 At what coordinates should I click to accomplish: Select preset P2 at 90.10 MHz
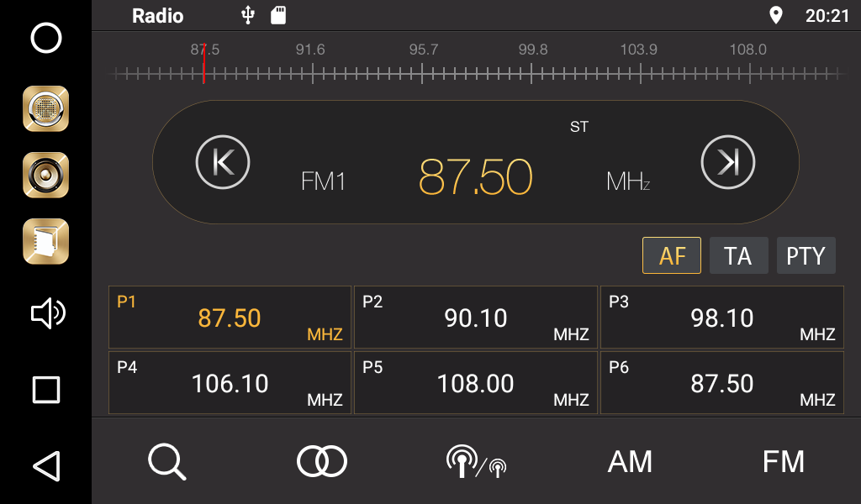pos(476,318)
